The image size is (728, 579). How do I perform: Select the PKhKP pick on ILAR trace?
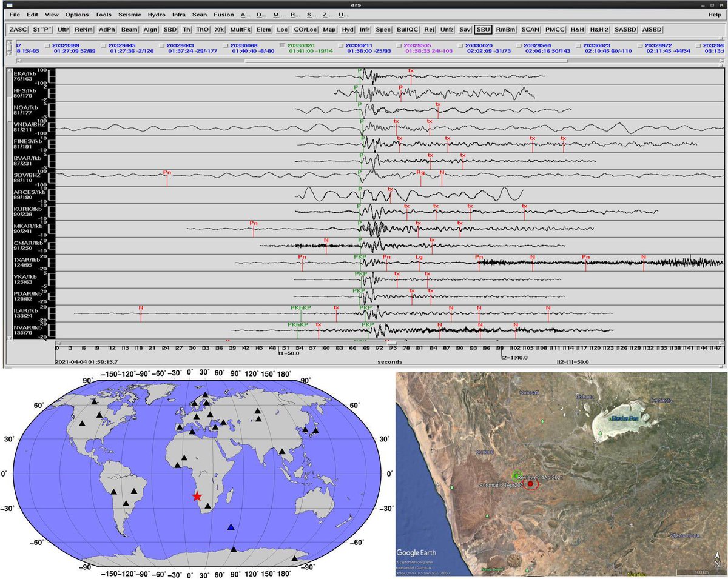[300, 309]
